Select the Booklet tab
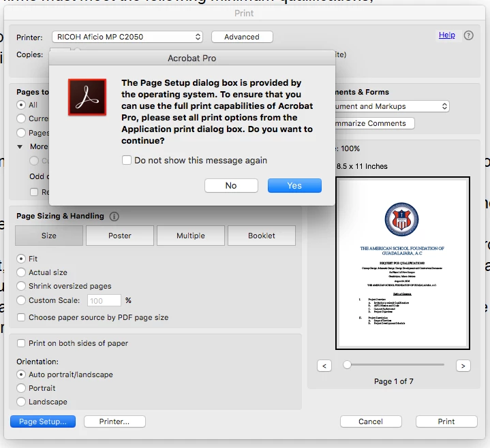 pyautogui.click(x=262, y=236)
